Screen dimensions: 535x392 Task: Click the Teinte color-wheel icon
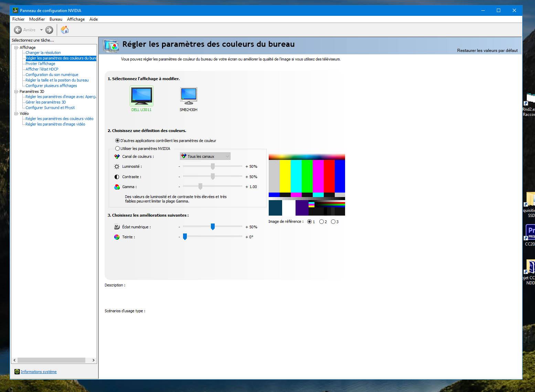pos(117,237)
